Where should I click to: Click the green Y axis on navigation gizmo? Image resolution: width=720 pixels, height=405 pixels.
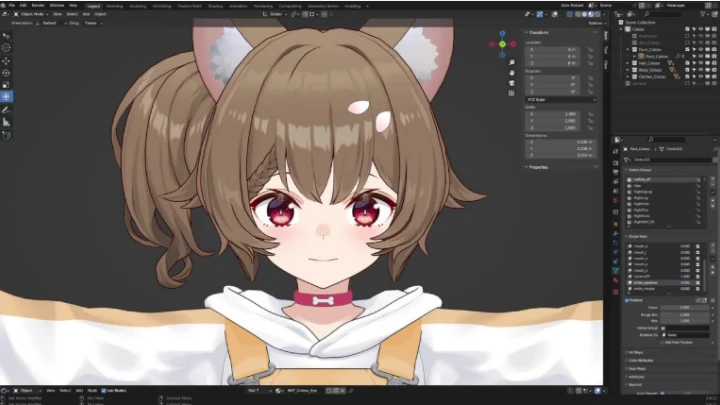[x=502, y=44]
